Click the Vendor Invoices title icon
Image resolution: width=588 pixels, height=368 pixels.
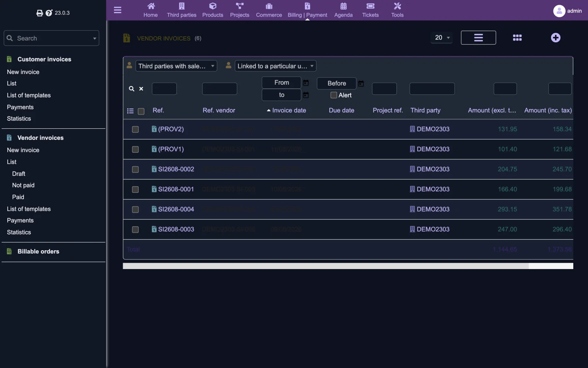(x=127, y=38)
